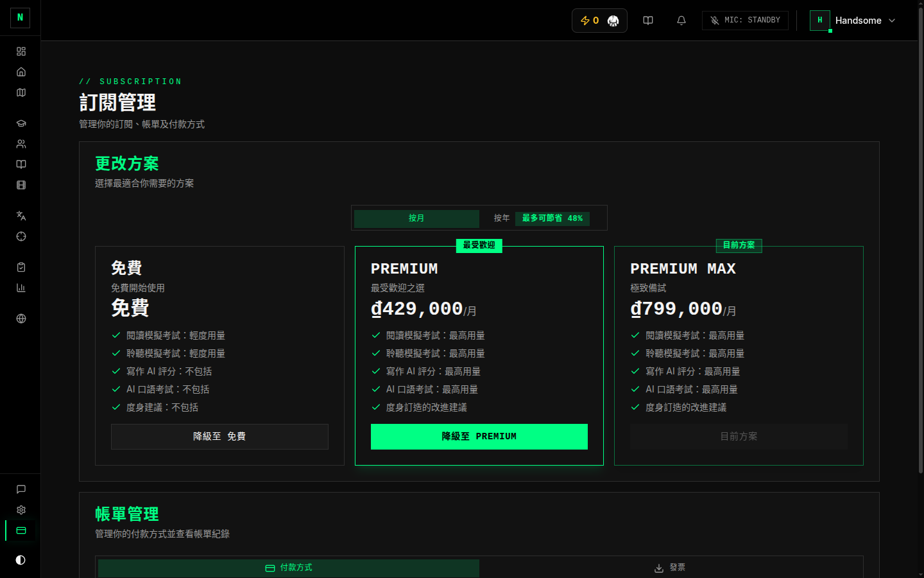
Task: Select the credit card subscription icon in the sidebar
Action: coord(21,530)
